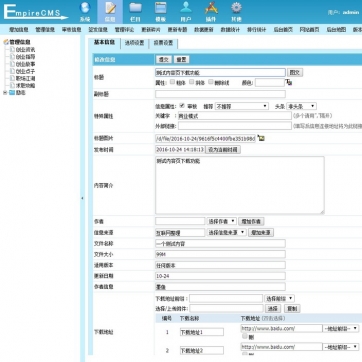Open the 其他 (Other) gear icon in header

(236, 8)
